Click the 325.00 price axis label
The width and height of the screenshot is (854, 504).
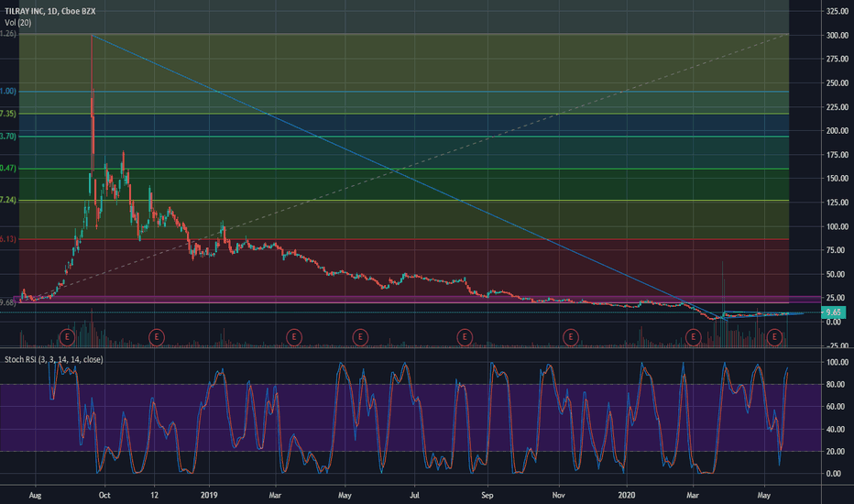tap(838, 11)
